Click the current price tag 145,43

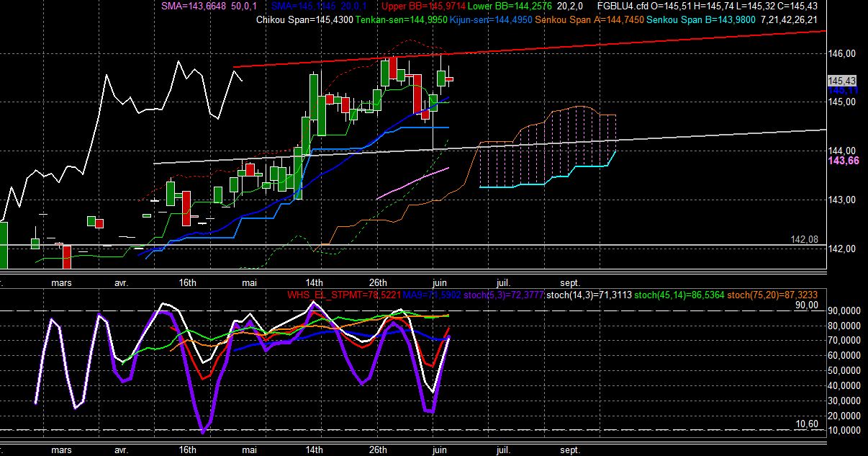click(841, 81)
